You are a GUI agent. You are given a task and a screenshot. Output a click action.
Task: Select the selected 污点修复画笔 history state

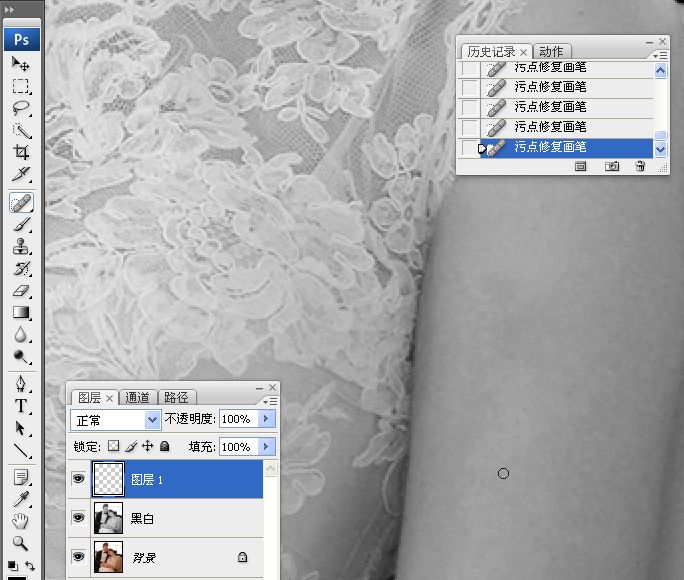coord(566,147)
